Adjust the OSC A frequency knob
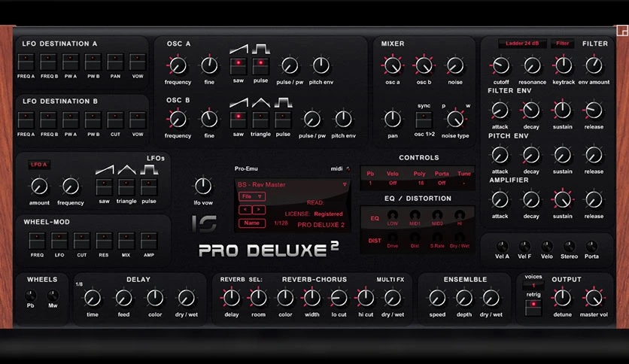Image resolution: width=629 pixels, height=364 pixels. (x=178, y=65)
